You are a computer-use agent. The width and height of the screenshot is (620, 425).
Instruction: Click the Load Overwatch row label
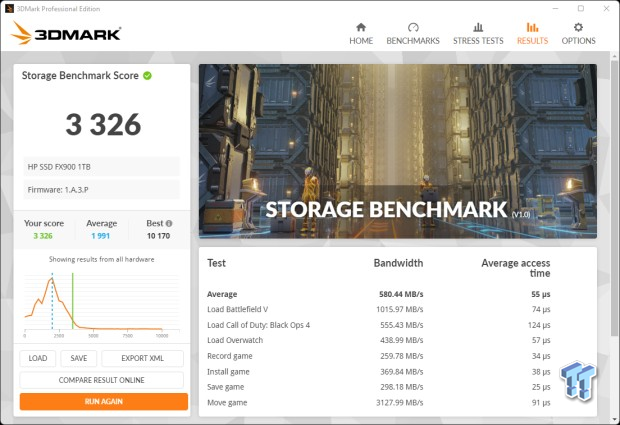click(235, 340)
